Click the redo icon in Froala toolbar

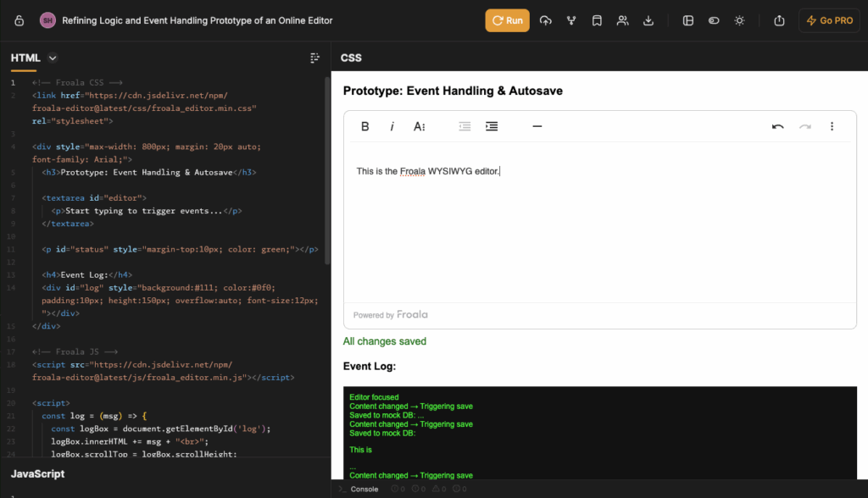click(805, 127)
